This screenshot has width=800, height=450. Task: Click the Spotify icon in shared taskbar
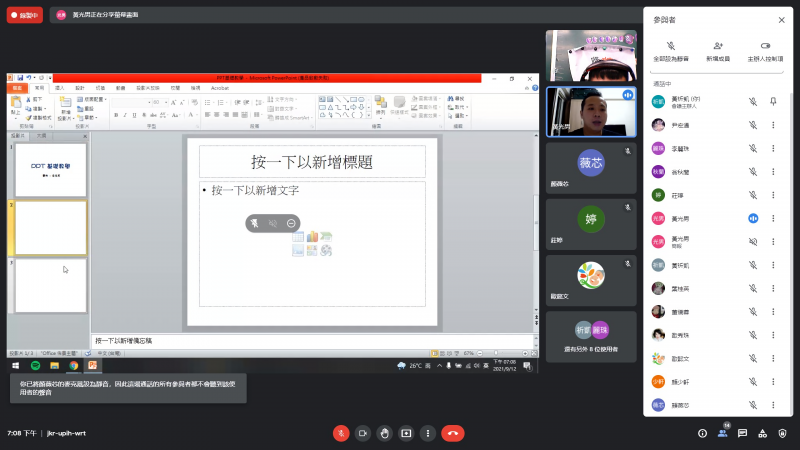pos(35,365)
